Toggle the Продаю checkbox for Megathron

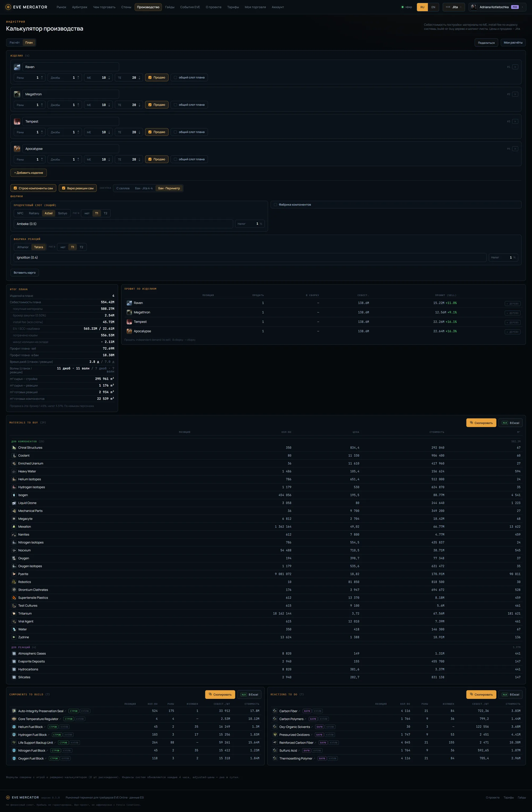pos(150,105)
